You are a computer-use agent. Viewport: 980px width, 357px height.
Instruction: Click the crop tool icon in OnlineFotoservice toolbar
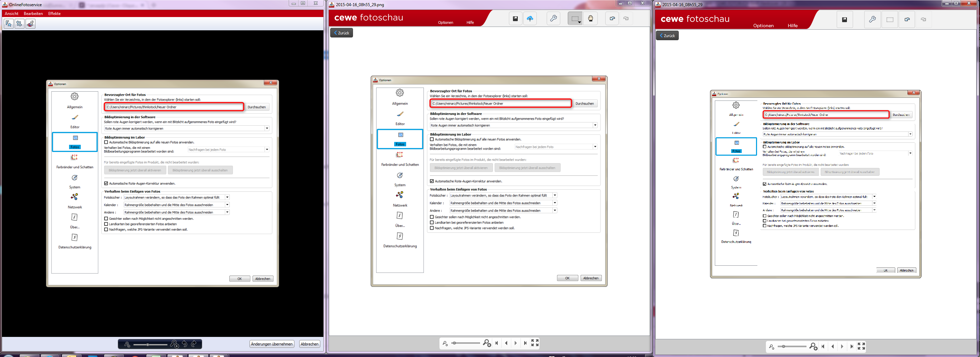tap(19, 24)
